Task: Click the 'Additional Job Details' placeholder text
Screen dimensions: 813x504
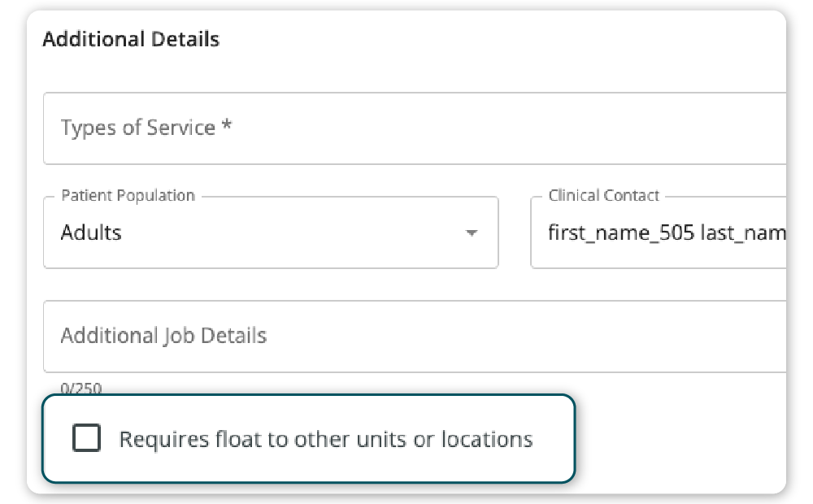Action: (x=163, y=337)
